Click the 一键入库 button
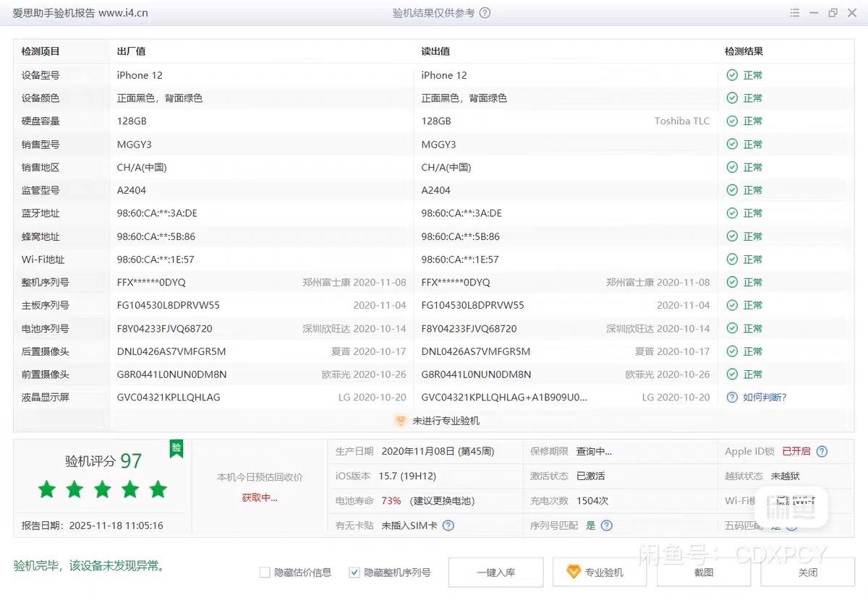Image resolution: width=868 pixels, height=600 pixels. coord(496,573)
